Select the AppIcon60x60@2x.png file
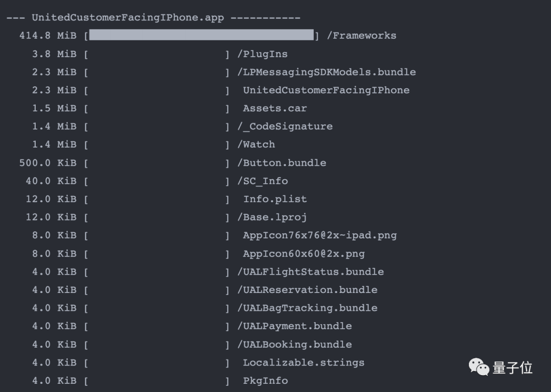This screenshot has width=551, height=392. 304,254
